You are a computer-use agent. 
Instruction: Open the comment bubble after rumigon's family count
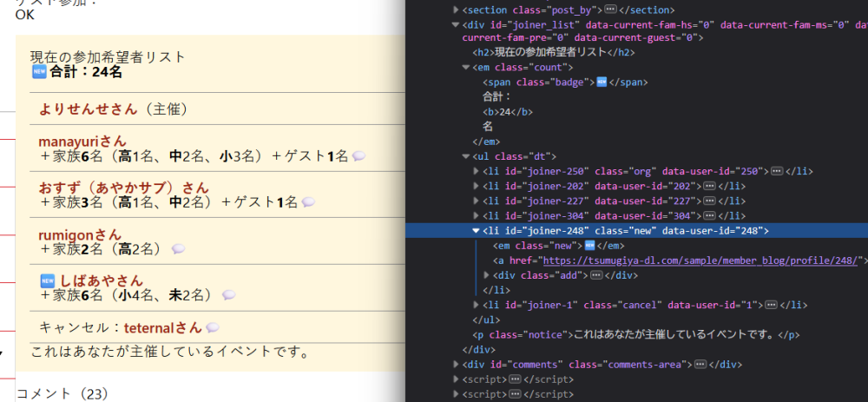(x=178, y=249)
